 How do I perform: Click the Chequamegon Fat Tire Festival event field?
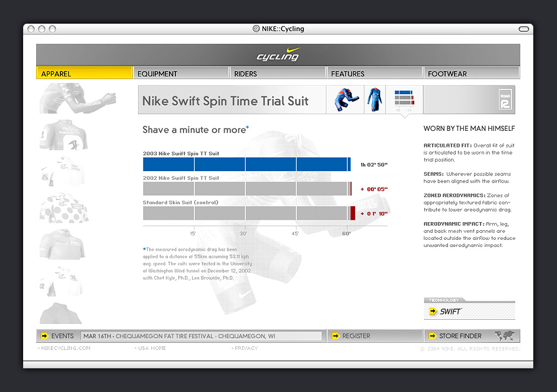pos(201,336)
